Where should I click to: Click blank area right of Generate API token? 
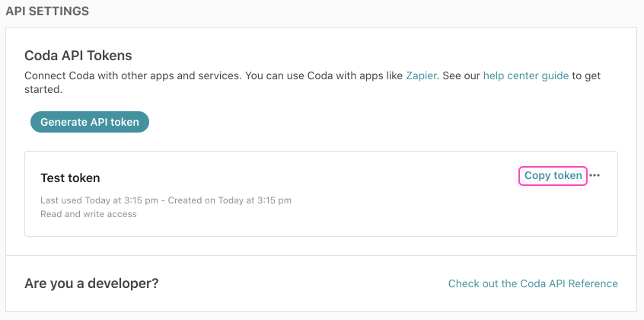tap(381, 122)
